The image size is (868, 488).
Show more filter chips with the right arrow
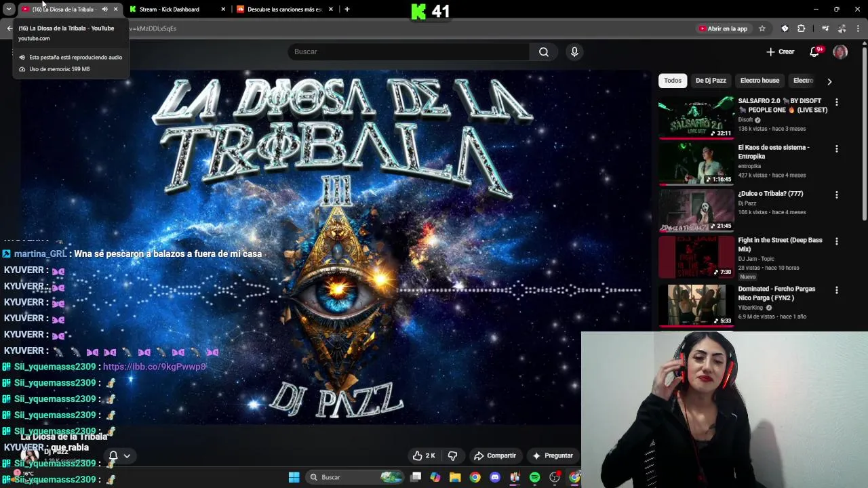[829, 81]
